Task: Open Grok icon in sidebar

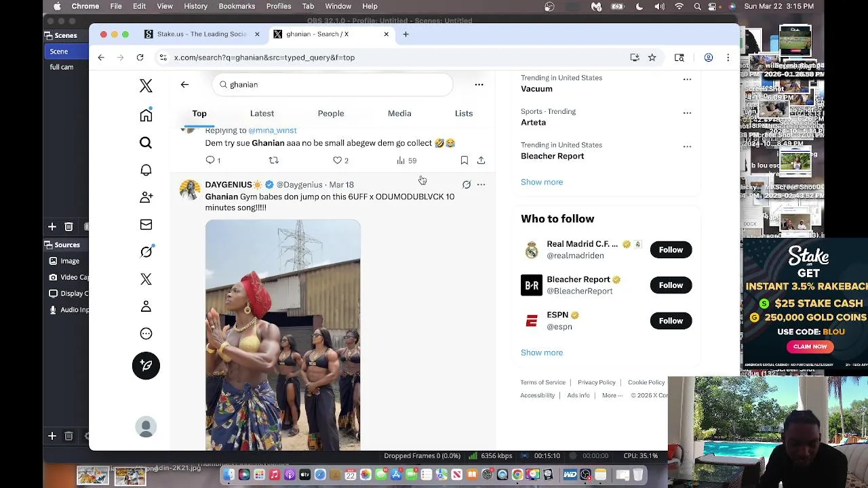Action: (146, 251)
